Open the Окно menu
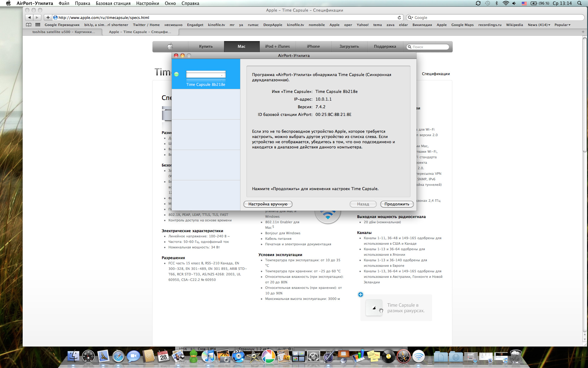588x368 pixels. click(x=170, y=3)
